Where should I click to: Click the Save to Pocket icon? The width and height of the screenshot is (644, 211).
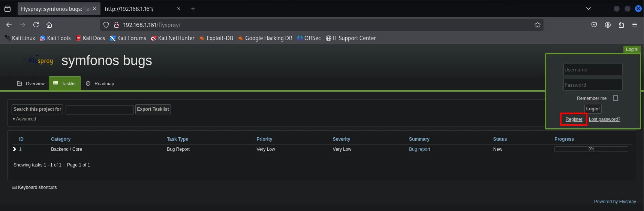click(x=594, y=25)
